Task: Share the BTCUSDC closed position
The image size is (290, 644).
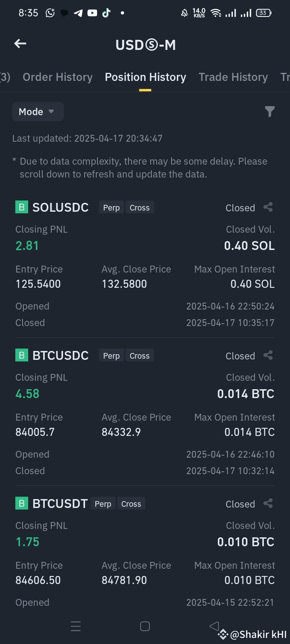Action: tap(268, 355)
